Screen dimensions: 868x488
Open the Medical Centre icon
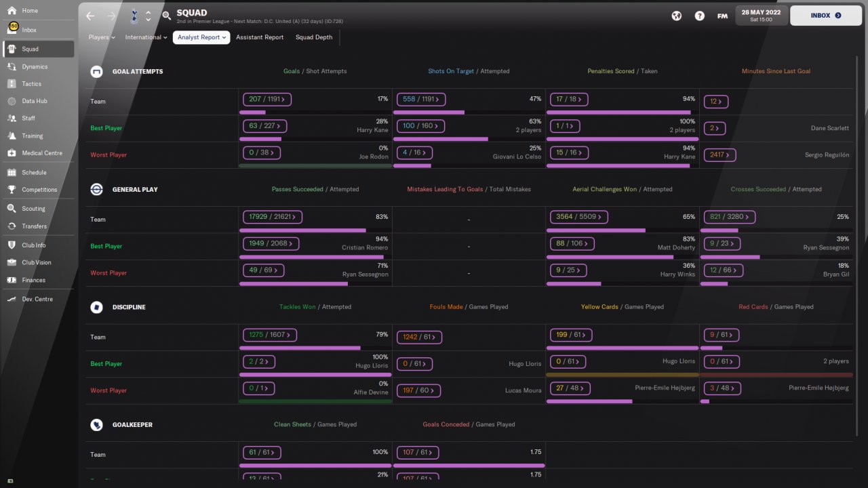(12, 153)
